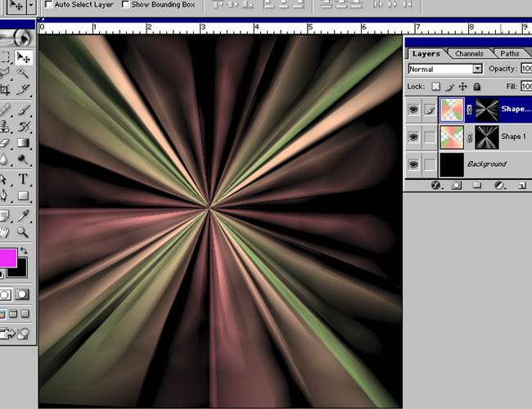Select the Crop tool
The width and height of the screenshot is (532, 409).
point(5,90)
